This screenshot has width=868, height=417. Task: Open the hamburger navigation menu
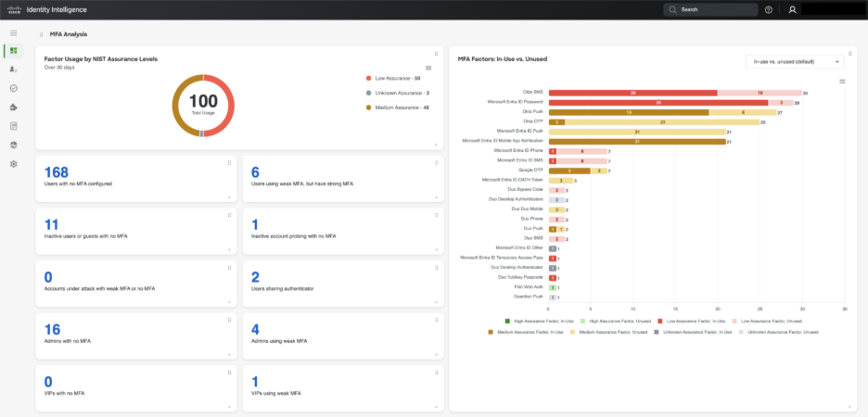(13, 32)
